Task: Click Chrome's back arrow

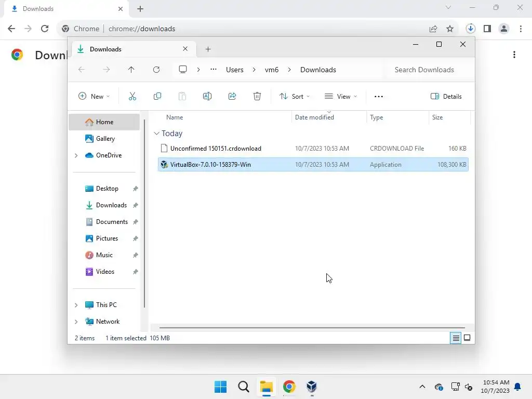Action: coord(11,29)
